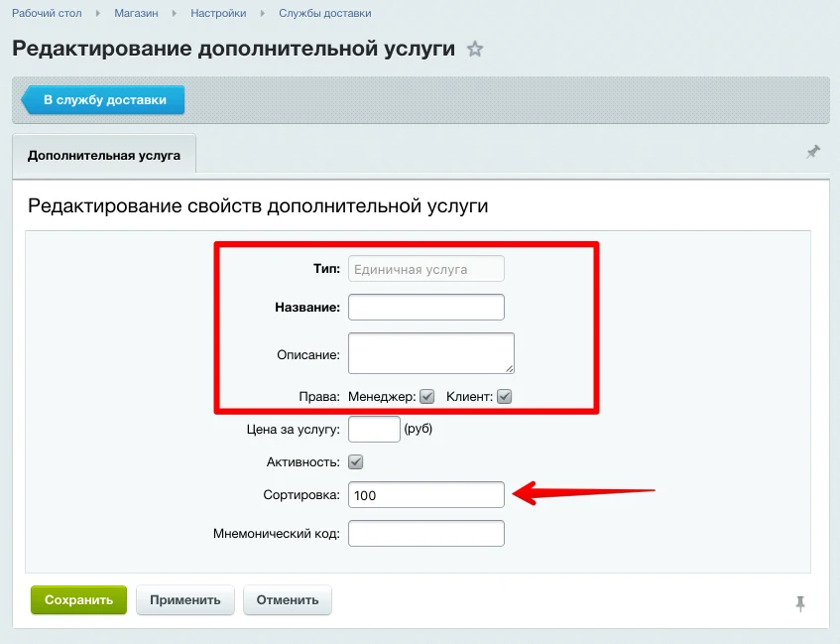Select the Сортировка field containing 100
840x644 pixels.
click(425, 494)
